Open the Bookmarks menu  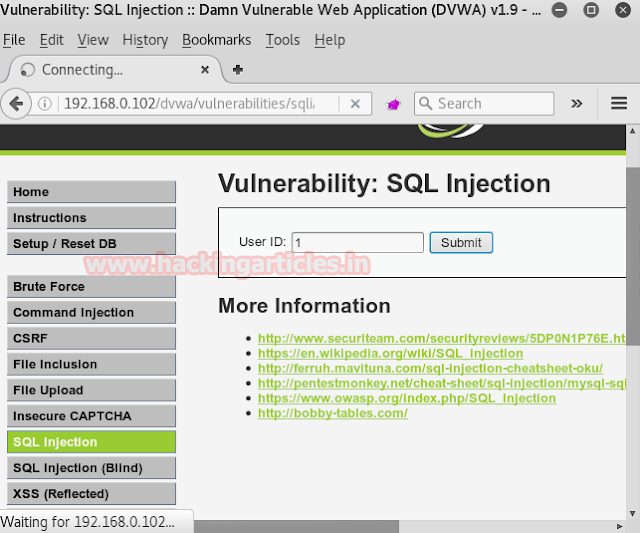216,40
